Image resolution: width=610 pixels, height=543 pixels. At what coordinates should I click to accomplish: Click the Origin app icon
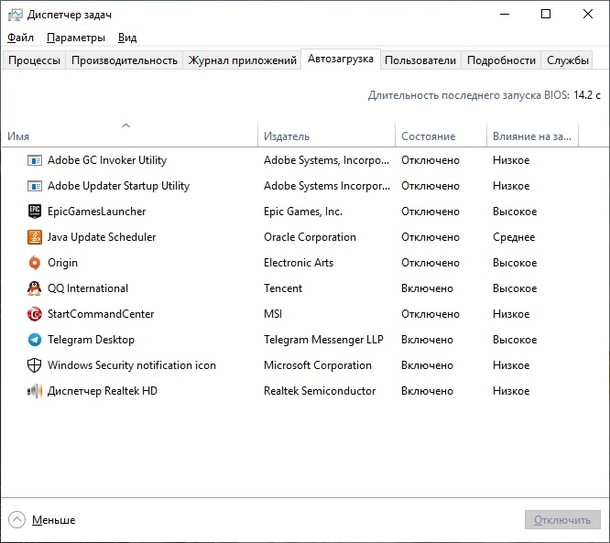pyautogui.click(x=35, y=263)
